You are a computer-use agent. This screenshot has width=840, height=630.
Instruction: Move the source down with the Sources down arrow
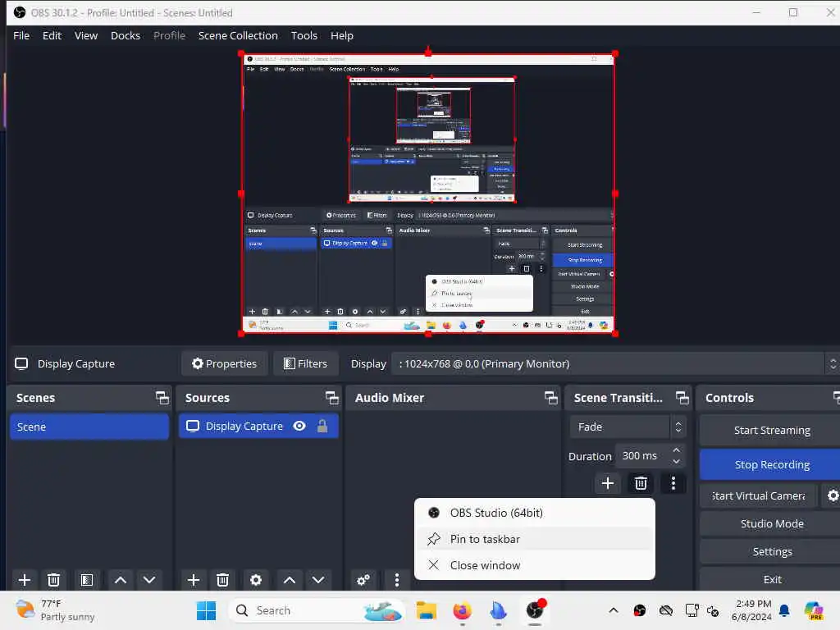[318, 580]
